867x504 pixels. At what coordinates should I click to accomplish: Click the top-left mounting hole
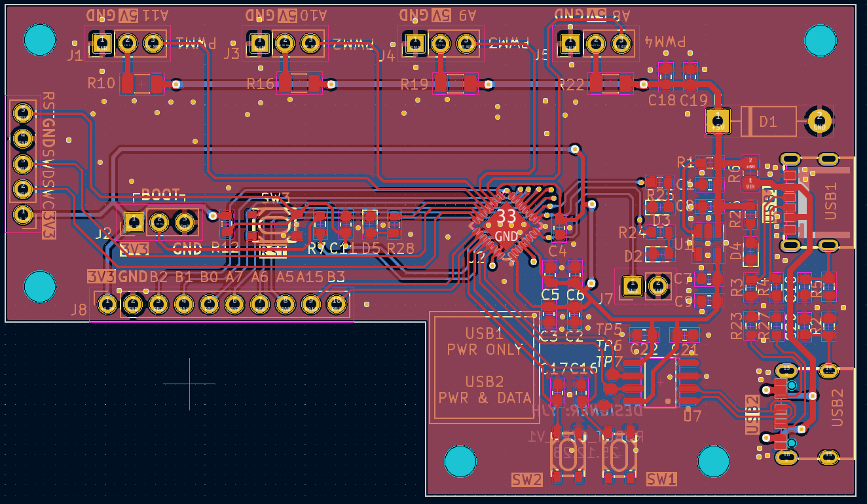coord(40,40)
